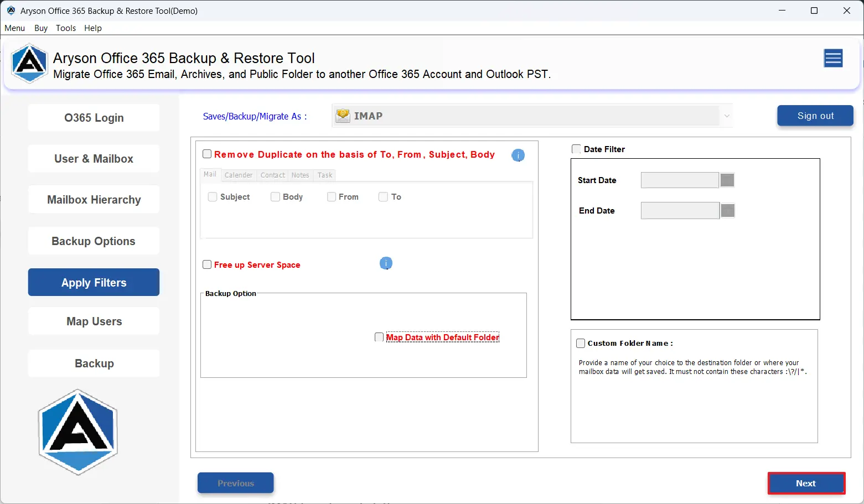Screen dimensions: 864x504
Task: Click the Previous button
Action: [236, 483]
